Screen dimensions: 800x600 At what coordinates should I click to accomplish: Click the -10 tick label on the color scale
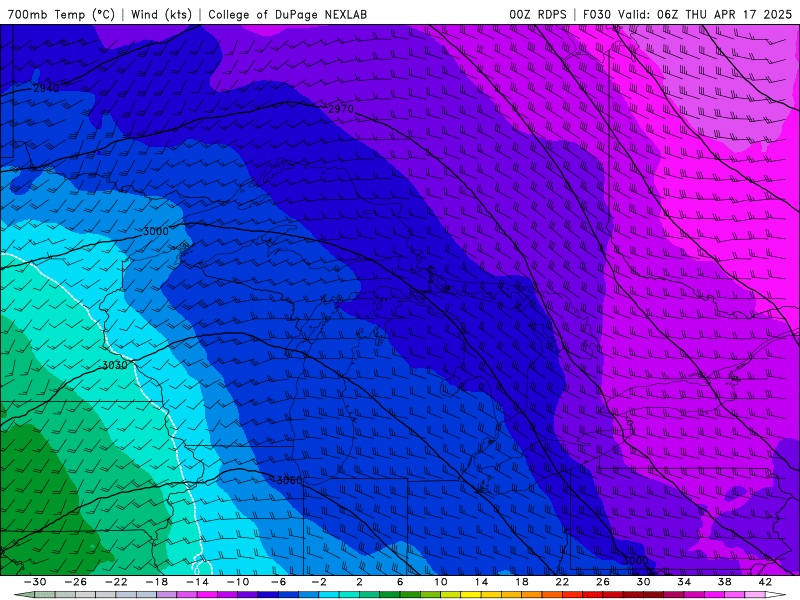point(238,582)
